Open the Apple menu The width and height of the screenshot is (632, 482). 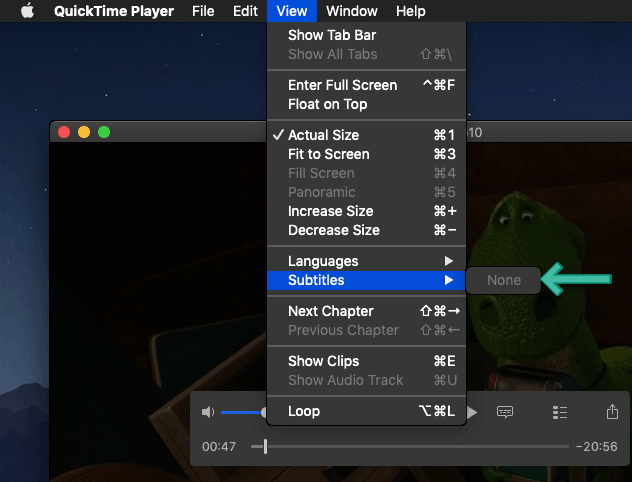[x=27, y=11]
